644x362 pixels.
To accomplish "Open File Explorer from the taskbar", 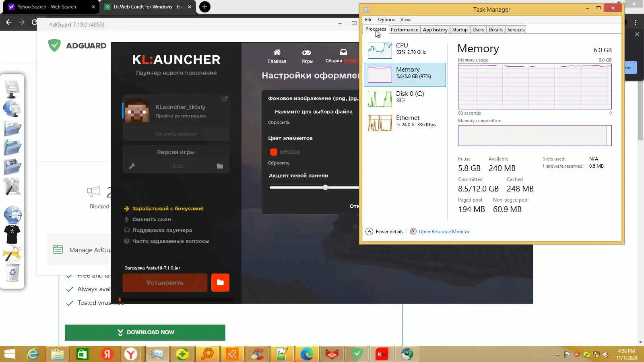I will (57, 354).
